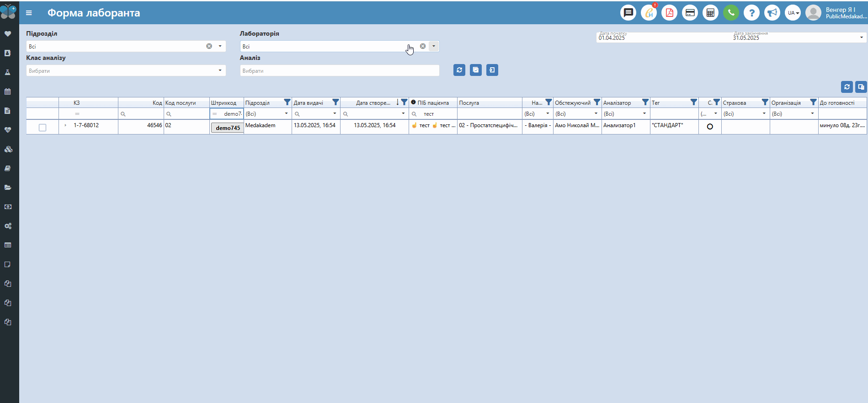The width and height of the screenshot is (868, 403).
Task: Click the export arrow button near filters
Action: tap(492, 70)
